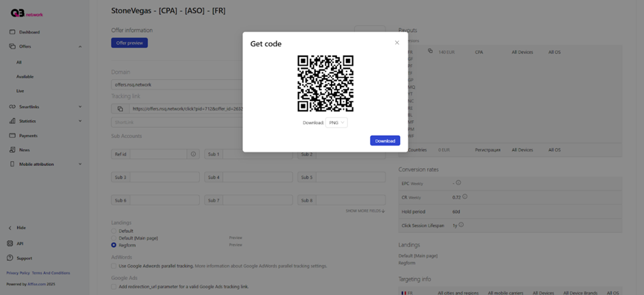Click the Sub 4 input field
Screen dimensions: 644x295
click(258, 177)
